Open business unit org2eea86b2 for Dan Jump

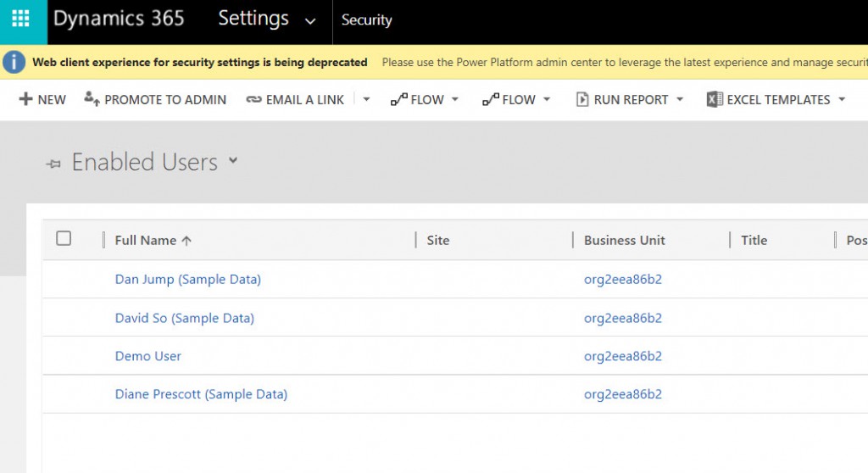623,279
